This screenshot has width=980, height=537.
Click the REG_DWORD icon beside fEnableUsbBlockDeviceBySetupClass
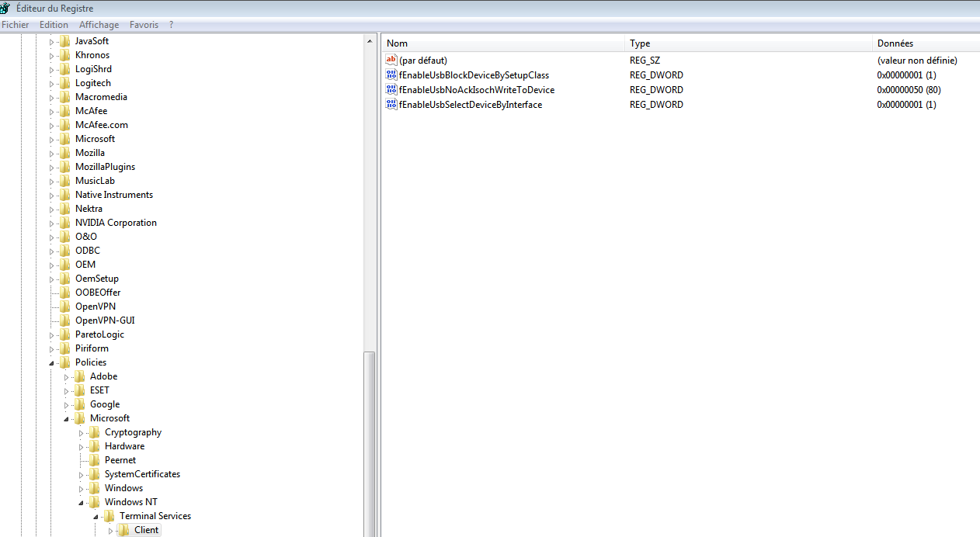(391, 74)
